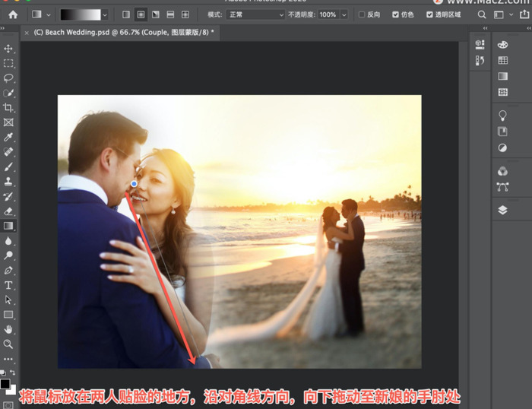Go to Photoshop Home screen
Viewport: 532px width, 409px height.
click(13, 14)
